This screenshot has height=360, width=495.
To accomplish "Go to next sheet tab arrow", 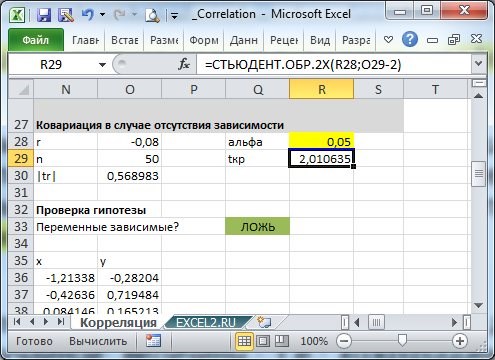I will pyautogui.click(x=46, y=322).
